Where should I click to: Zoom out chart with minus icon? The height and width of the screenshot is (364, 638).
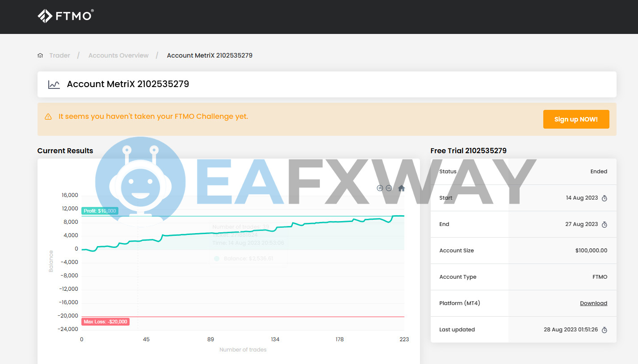tap(389, 188)
